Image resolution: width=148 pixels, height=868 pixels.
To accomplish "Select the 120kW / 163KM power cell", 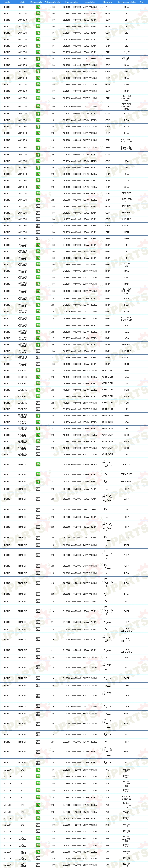I will (x=90, y=818).
